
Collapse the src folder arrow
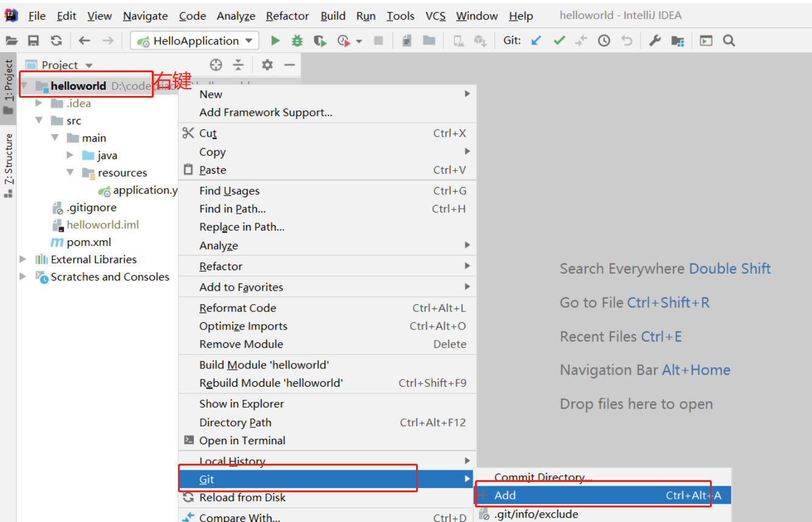pos(39,121)
